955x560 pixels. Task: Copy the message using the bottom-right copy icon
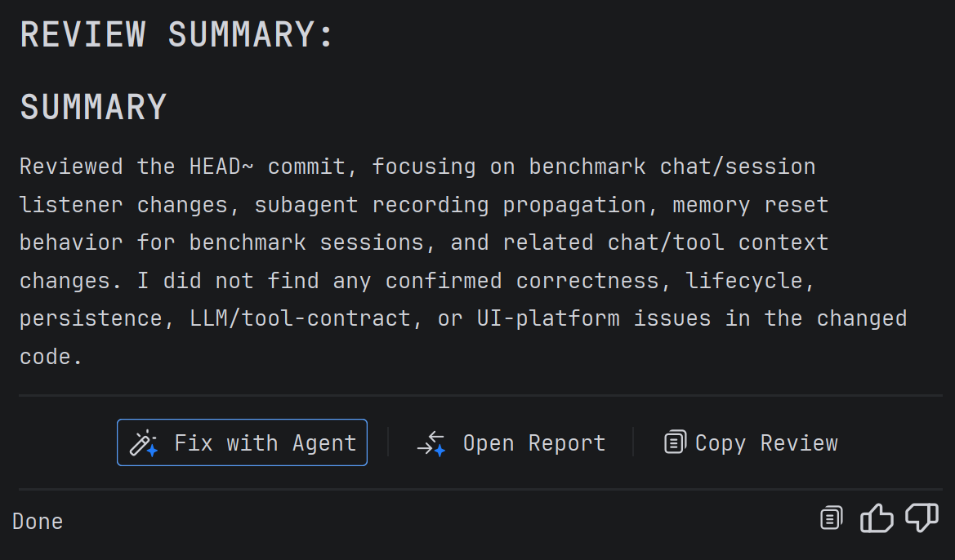coord(832,518)
